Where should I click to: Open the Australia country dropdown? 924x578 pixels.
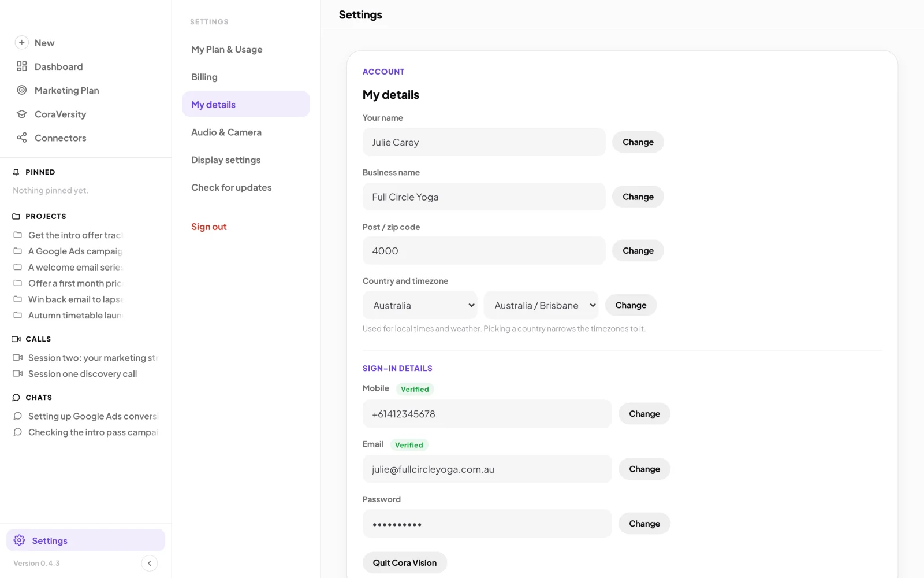pyautogui.click(x=420, y=305)
